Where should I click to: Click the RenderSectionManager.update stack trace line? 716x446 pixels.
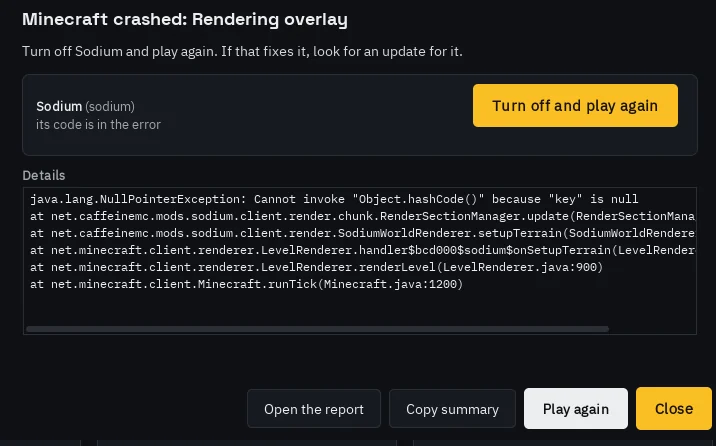pos(363,216)
